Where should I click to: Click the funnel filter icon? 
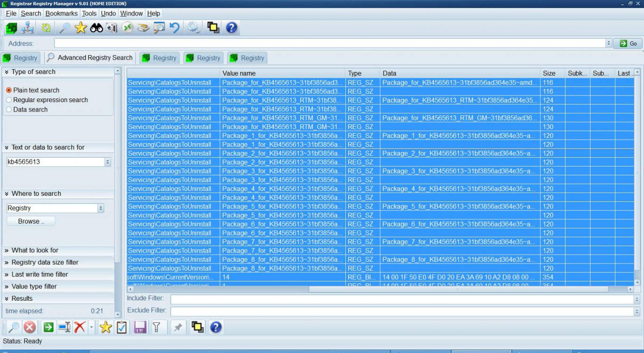click(157, 327)
